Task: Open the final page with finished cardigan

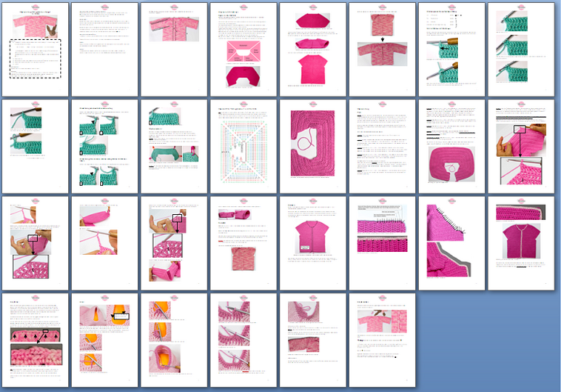Action: pyautogui.click(x=382, y=340)
